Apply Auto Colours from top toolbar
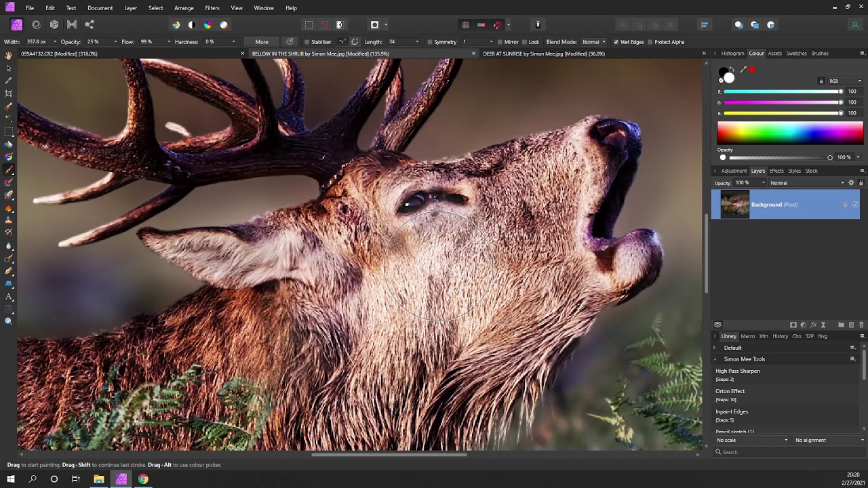 [x=208, y=25]
